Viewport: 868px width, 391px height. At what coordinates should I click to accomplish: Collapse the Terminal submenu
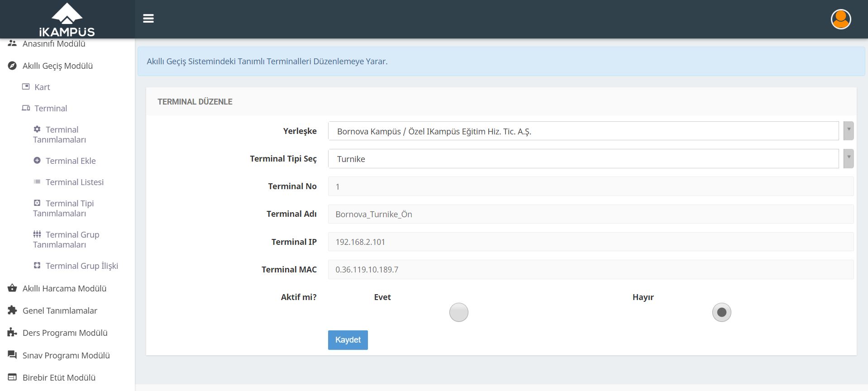51,108
